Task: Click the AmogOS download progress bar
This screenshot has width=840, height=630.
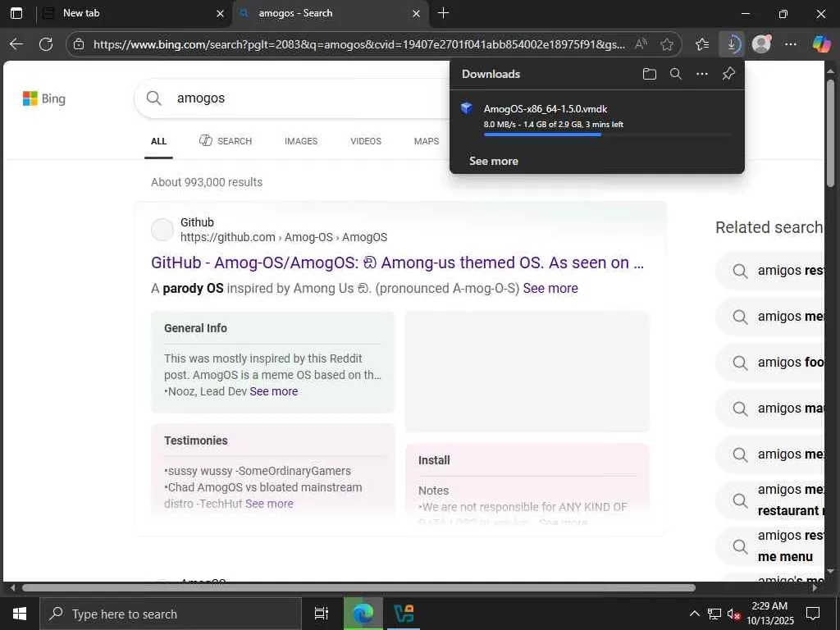Action: tap(608, 135)
